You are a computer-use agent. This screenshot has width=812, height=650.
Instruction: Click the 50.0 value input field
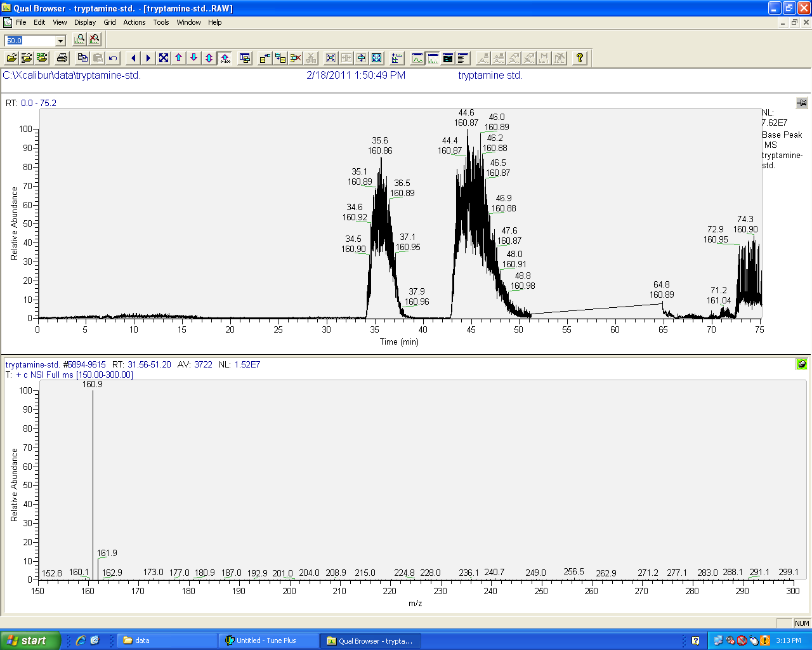29,41
